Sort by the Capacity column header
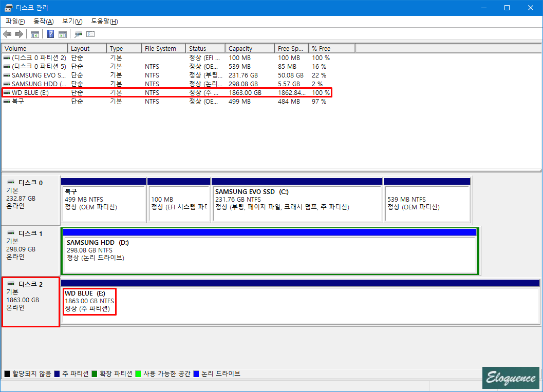Screen dimensions: 543x392 (250, 48)
